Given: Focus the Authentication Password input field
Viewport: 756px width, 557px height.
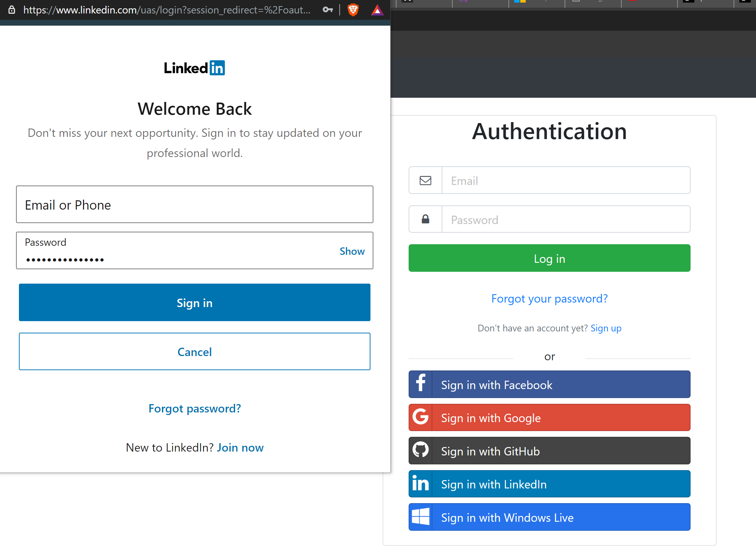Looking at the screenshot, I should pyautogui.click(x=565, y=220).
